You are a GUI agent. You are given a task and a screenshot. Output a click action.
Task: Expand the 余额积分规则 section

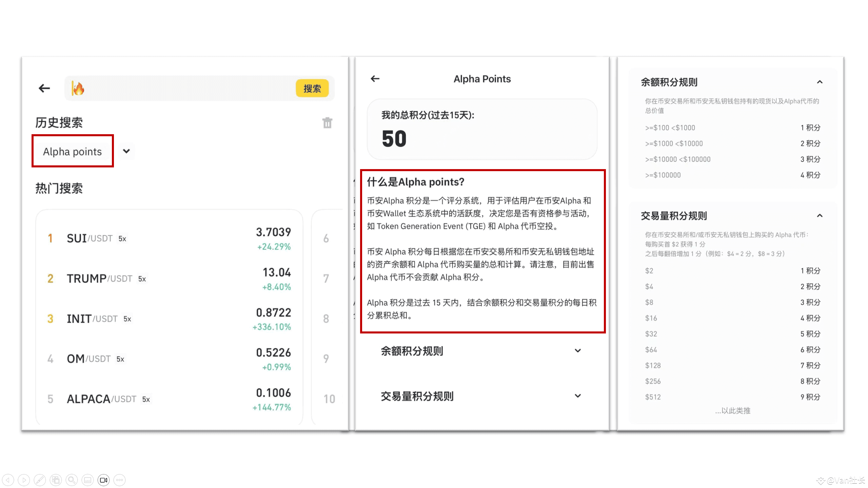577,351
